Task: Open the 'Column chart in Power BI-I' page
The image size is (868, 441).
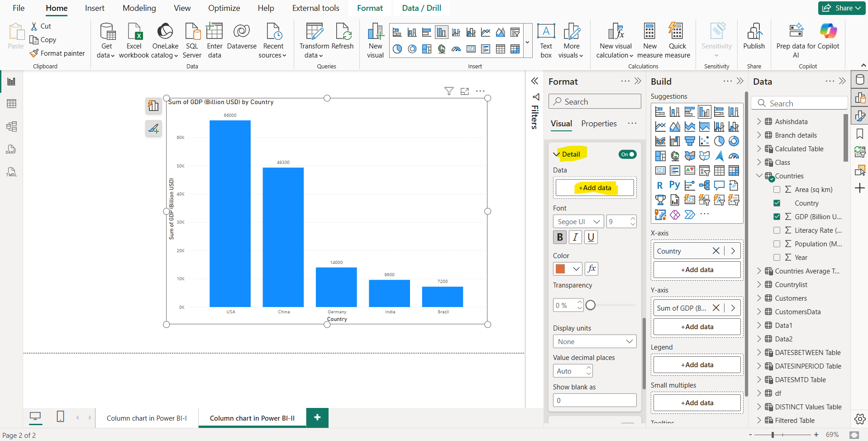Action: pyautogui.click(x=147, y=417)
